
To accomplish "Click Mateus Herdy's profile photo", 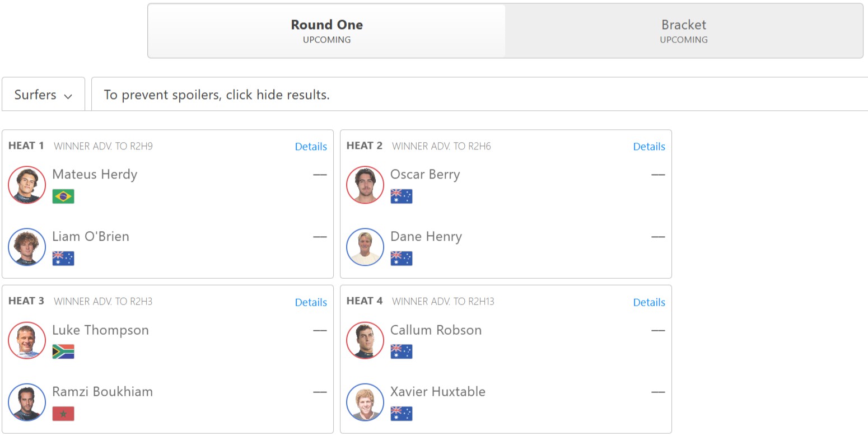I will coord(27,185).
